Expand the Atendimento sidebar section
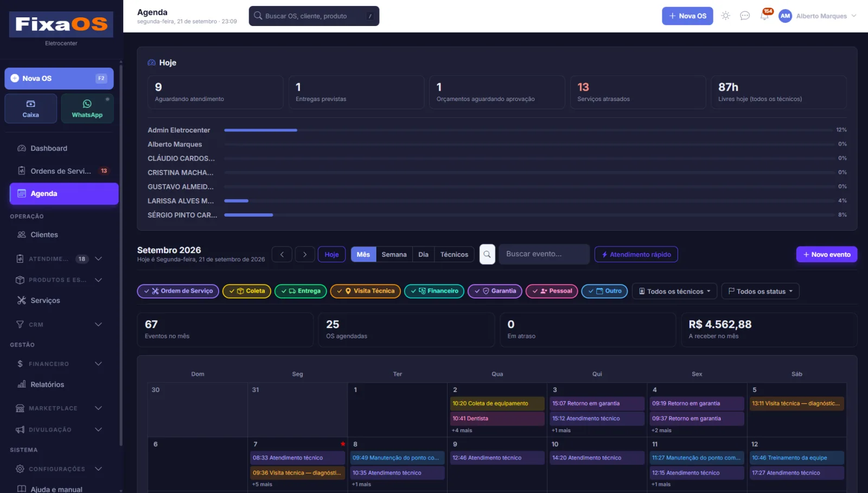868x493 pixels. pos(59,259)
